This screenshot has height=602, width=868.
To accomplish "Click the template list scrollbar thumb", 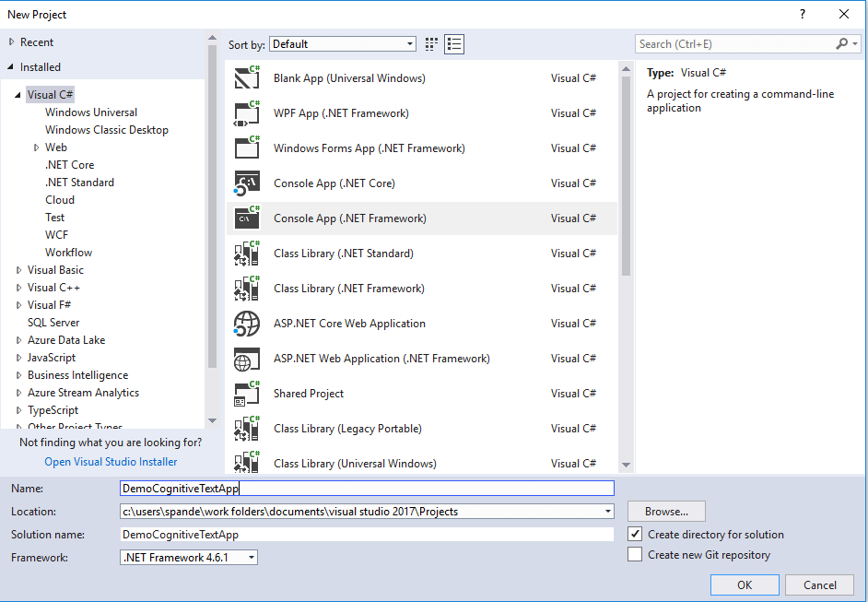I will (x=626, y=176).
